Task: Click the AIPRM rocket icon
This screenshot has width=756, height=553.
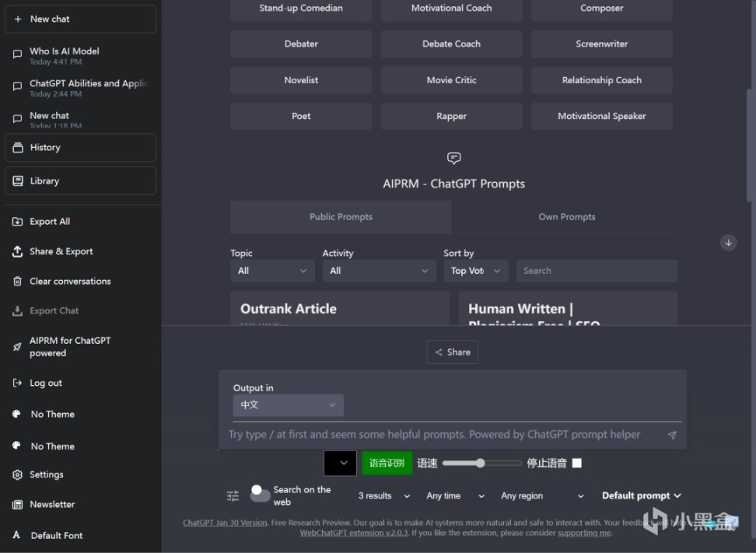Action: coord(17,347)
